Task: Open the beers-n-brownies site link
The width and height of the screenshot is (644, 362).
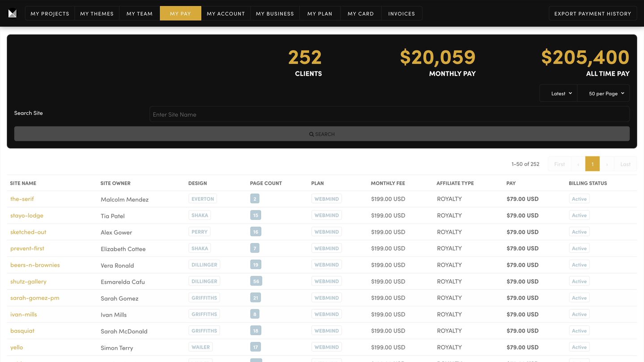Action: (x=35, y=265)
